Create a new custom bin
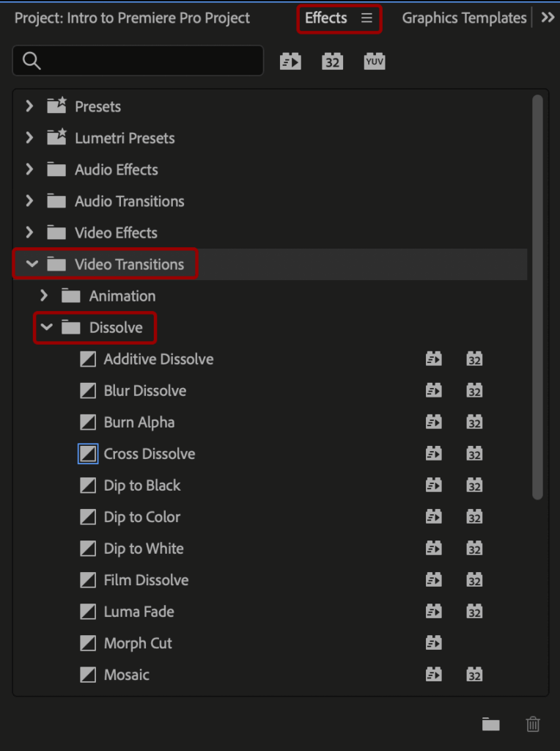Screen dimensions: 560x751 click(490, 724)
